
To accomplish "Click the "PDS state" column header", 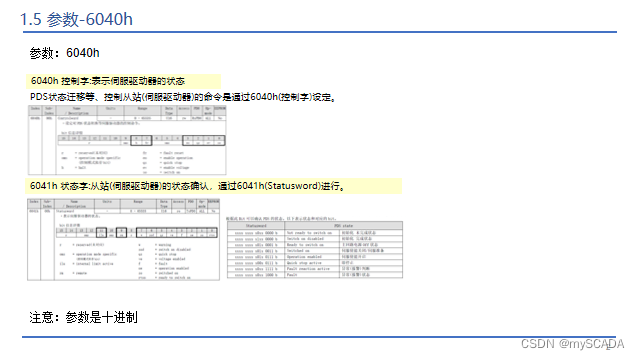I will coord(343,226).
